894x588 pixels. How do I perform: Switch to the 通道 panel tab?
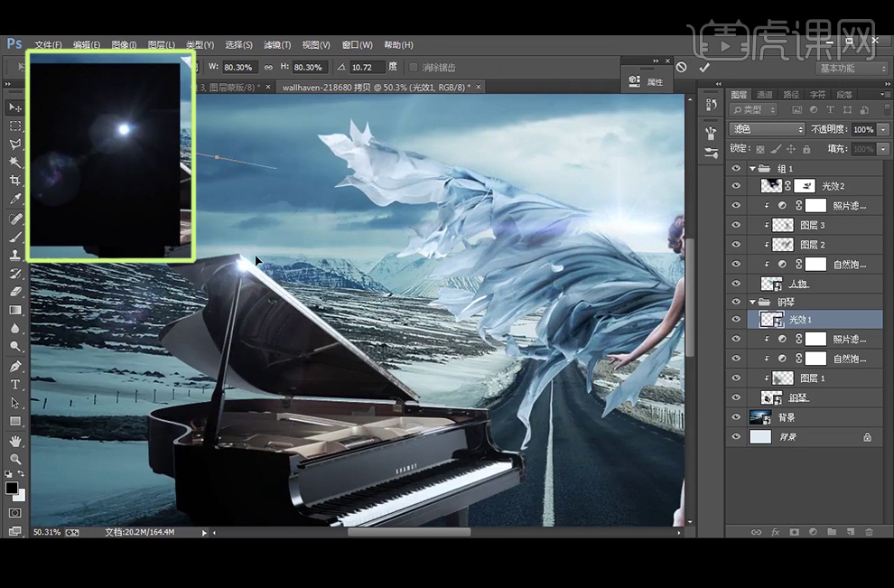765,94
